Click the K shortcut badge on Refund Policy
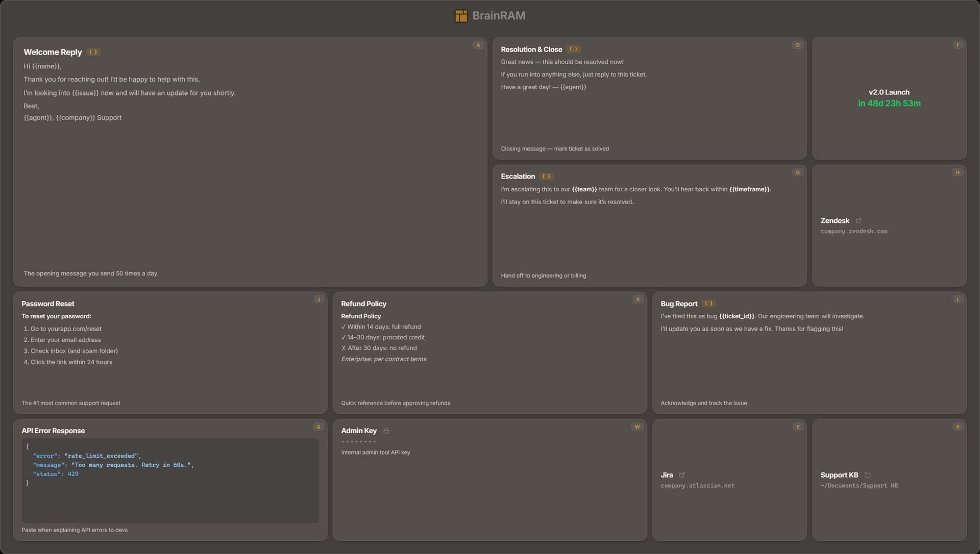This screenshot has width=980, height=554. tap(638, 299)
